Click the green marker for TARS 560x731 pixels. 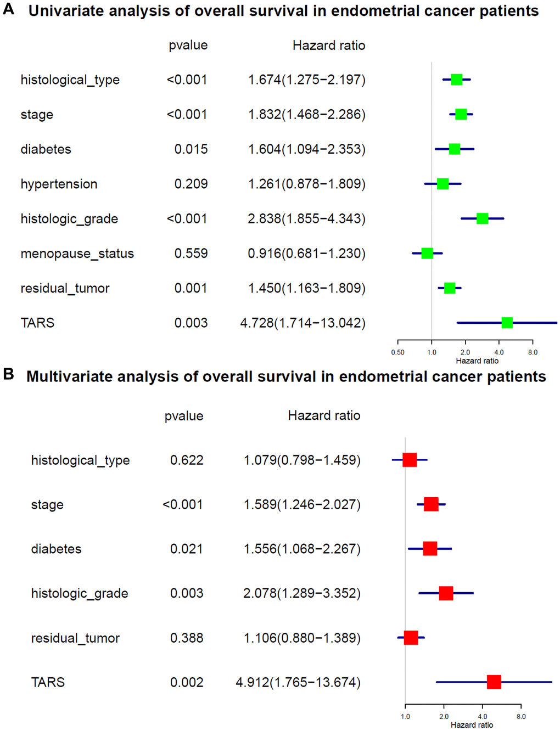[x=507, y=323]
